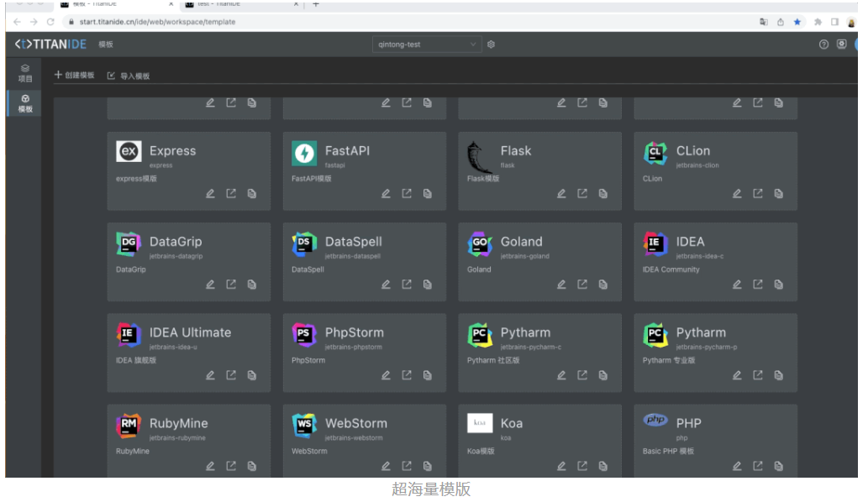
Task: Switch to the 项目 sidebar tab
Action: tap(25, 73)
